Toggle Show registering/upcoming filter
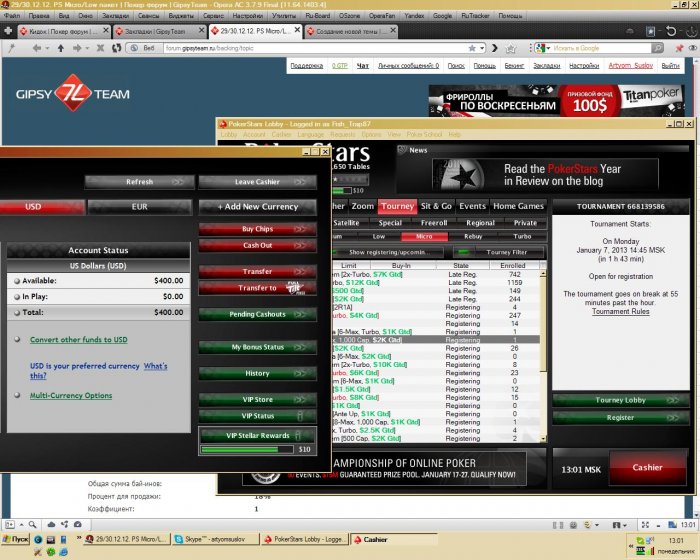The height and width of the screenshot is (560, 700). click(x=387, y=252)
